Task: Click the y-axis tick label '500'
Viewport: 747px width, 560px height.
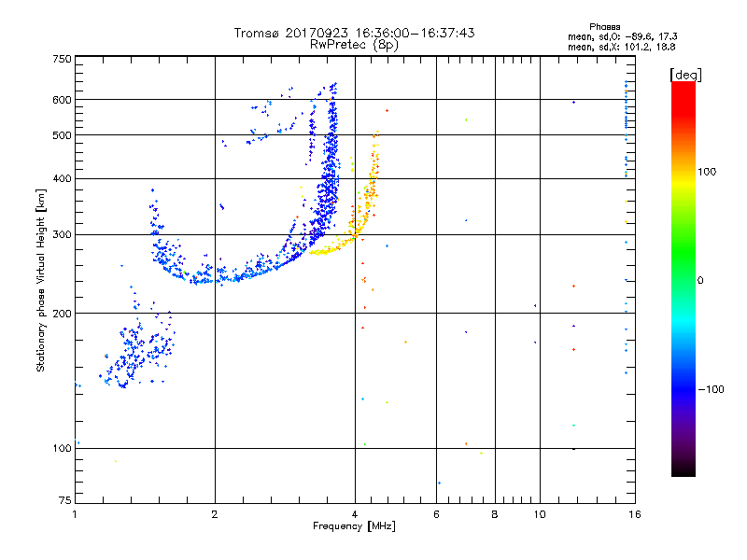Action: pyautogui.click(x=62, y=135)
